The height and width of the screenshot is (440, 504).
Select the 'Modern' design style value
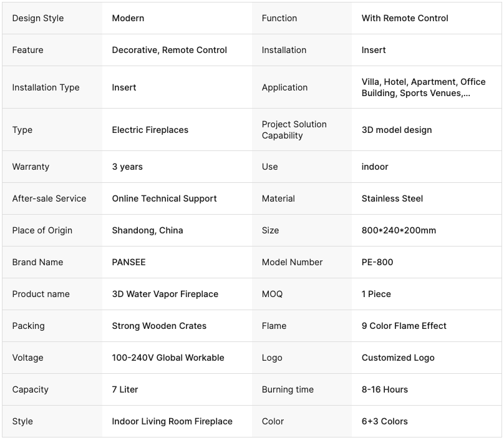click(128, 18)
